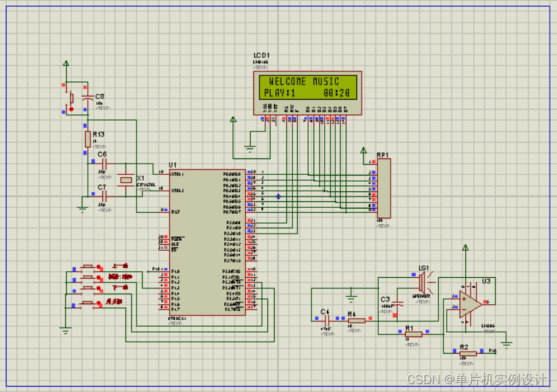
Task: Select the RP1 resistor pack
Action: pos(383,188)
